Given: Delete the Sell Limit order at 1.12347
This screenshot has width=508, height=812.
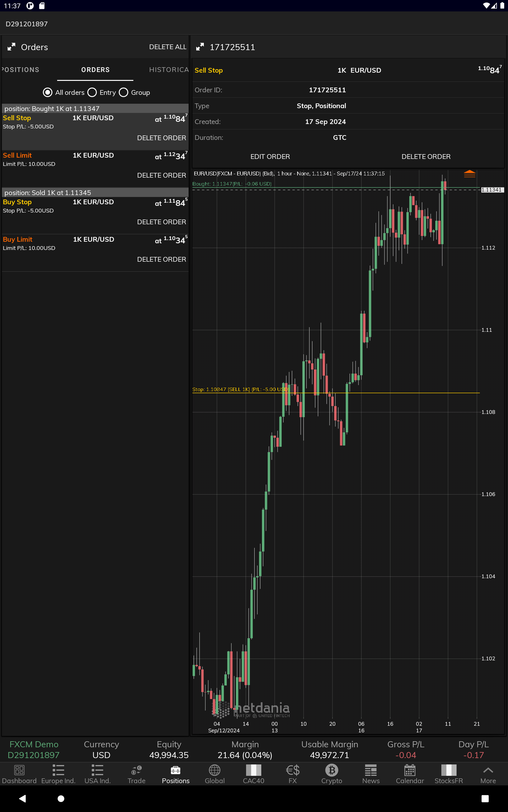Looking at the screenshot, I should (162, 175).
